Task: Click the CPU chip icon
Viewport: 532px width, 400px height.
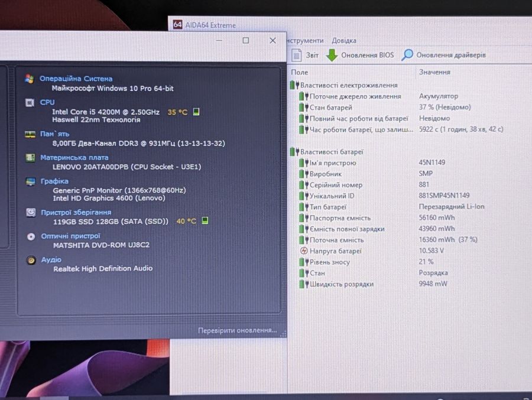Action: 30,102
